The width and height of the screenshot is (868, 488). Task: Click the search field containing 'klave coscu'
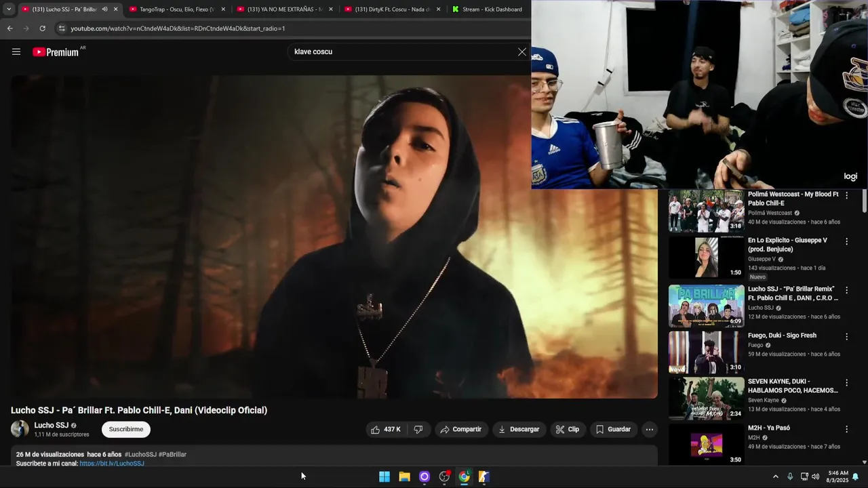pyautogui.click(x=400, y=52)
